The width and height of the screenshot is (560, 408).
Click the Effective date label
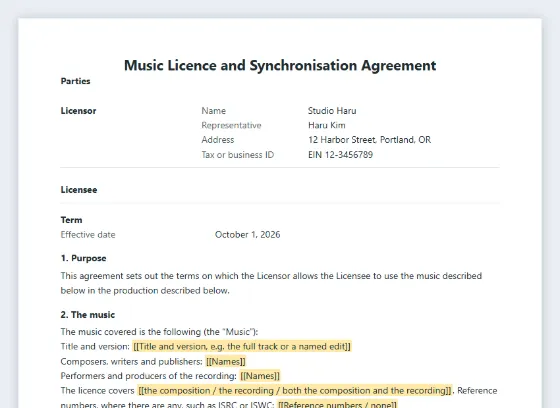[x=88, y=235]
